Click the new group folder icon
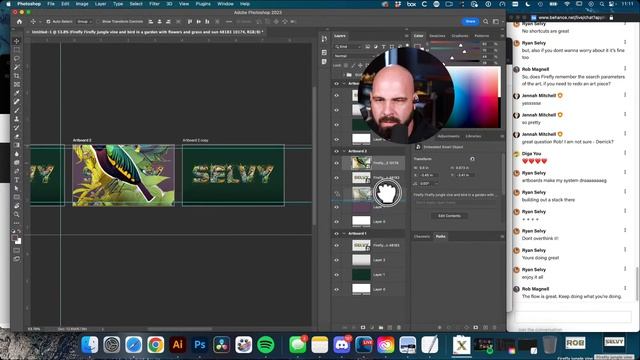Viewport: 640px width, 360px height. point(381,327)
